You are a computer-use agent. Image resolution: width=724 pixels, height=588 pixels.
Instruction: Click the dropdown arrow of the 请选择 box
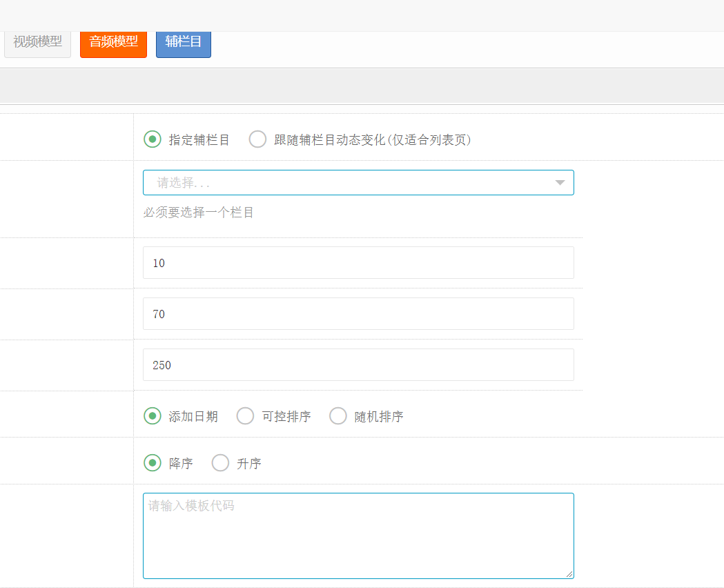tap(560, 183)
